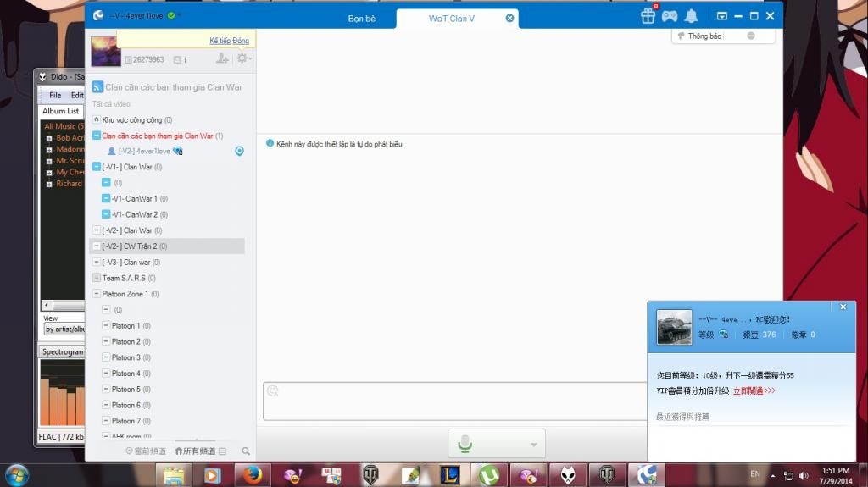Click the Kế tiếp link
Screen dimensions: 868x487
pyautogui.click(x=220, y=41)
